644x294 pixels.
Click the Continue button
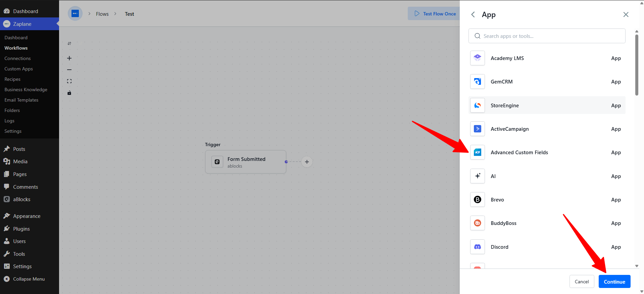(614, 282)
